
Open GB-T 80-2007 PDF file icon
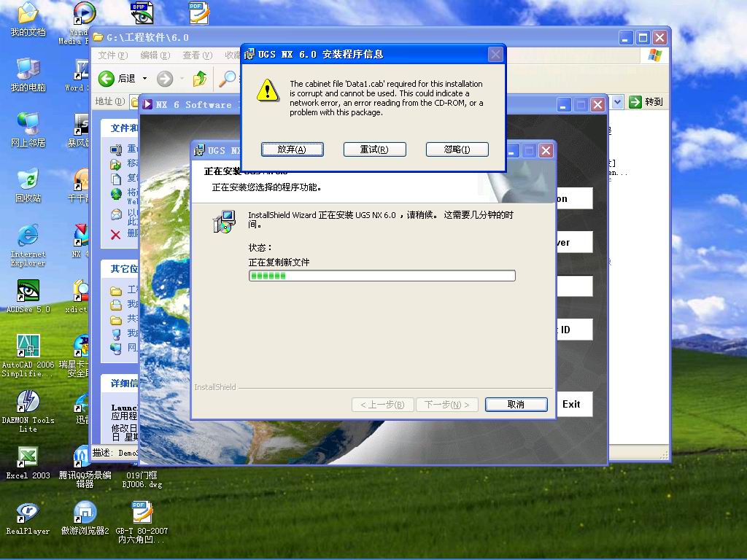click(142, 522)
